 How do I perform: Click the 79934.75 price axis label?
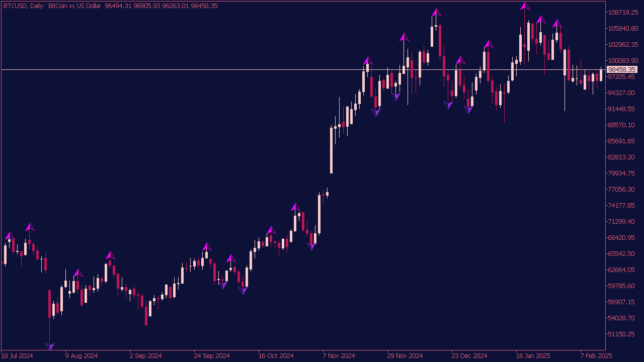pos(622,173)
